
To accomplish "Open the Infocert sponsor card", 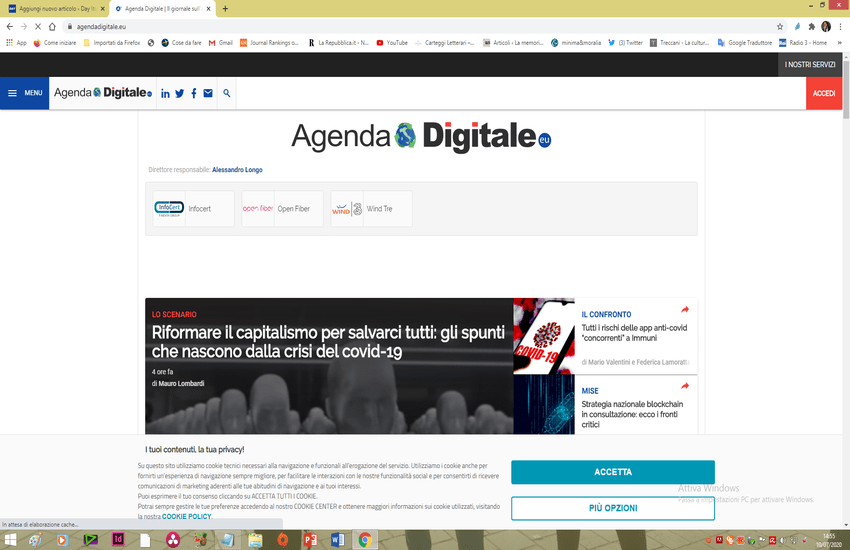I will pos(194,209).
